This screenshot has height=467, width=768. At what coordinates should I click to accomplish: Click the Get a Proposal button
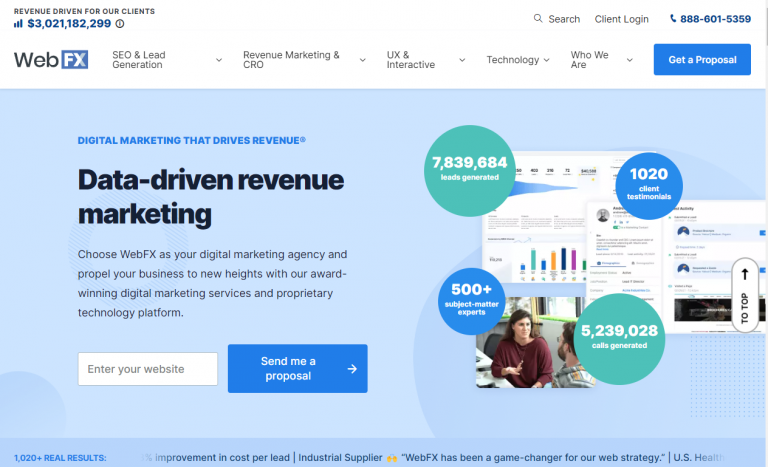coord(702,59)
